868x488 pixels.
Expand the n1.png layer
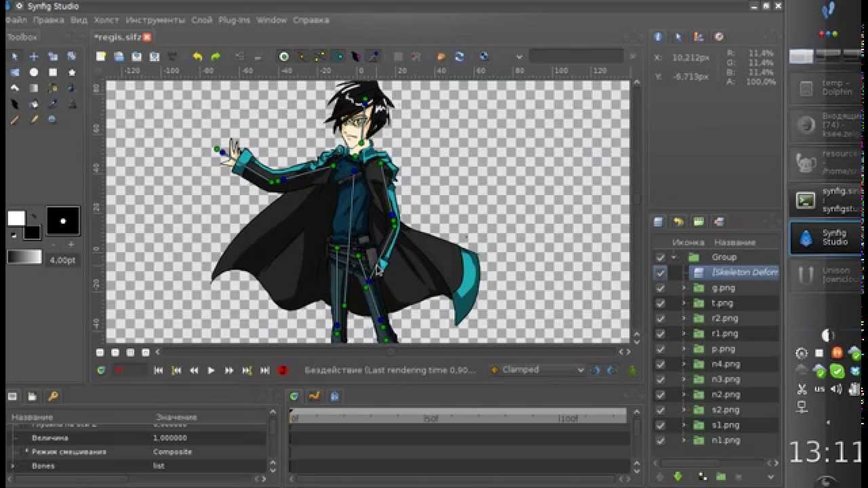point(684,441)
